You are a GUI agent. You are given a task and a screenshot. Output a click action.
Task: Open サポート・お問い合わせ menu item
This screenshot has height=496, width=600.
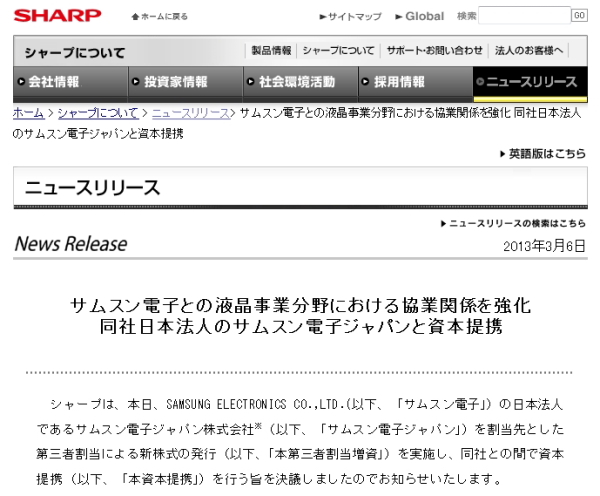click(x=434, y=51)
